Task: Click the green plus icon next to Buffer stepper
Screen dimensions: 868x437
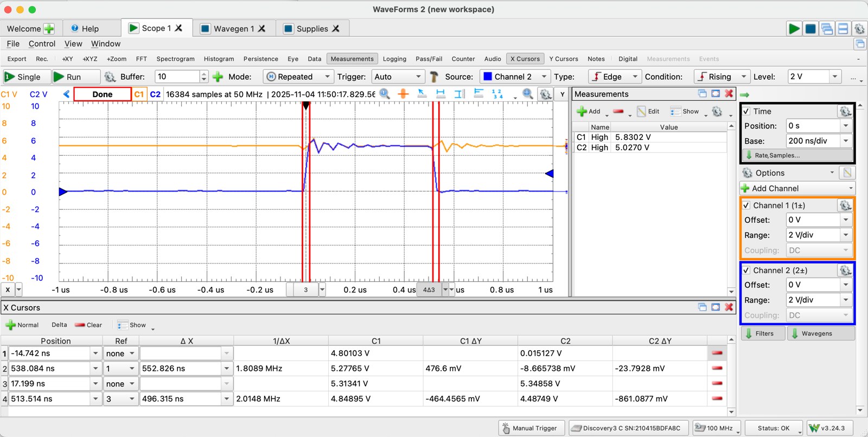Action: (x=218, y=77)
